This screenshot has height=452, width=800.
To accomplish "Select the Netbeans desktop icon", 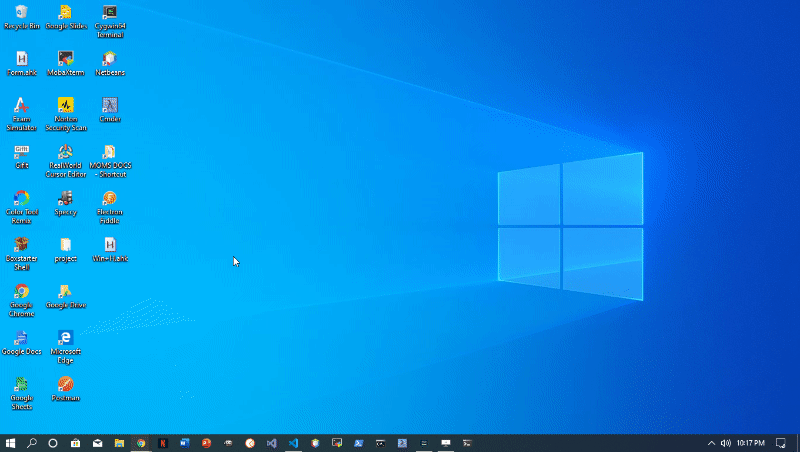I will coord(110,64).
